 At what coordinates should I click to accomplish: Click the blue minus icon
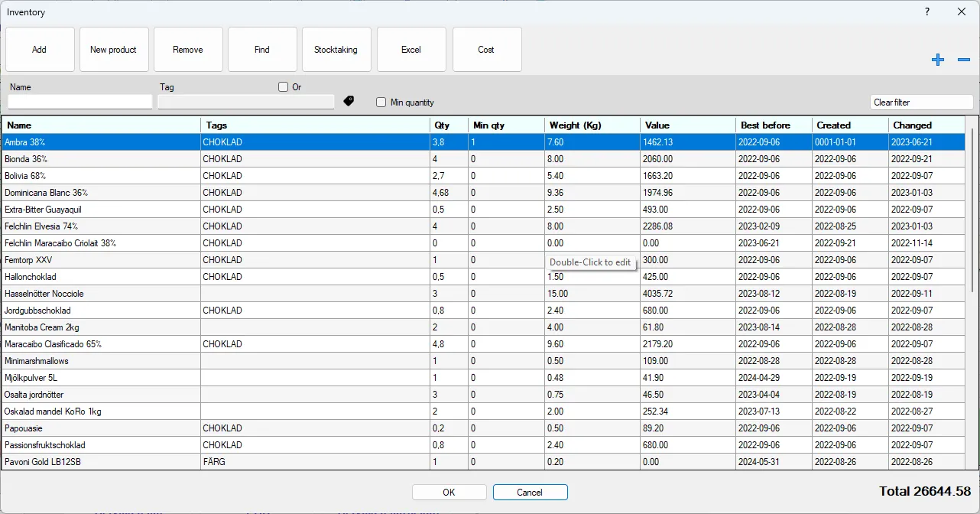(x=963, y=60)
